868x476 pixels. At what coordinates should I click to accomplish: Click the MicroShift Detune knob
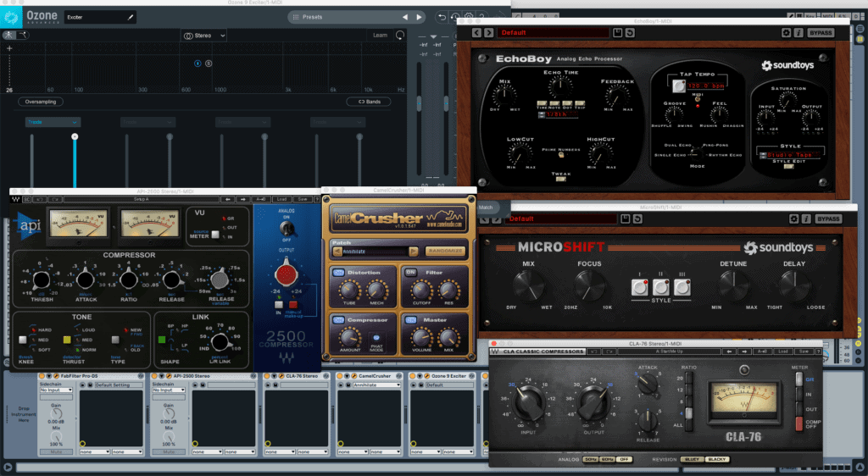pyautogui.click(x=734, y=285)
